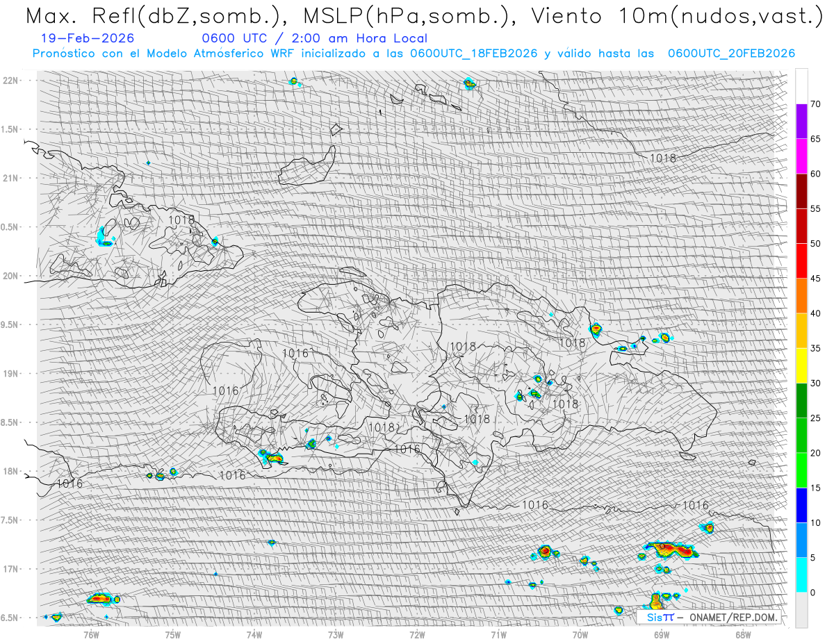Viewport: 834px width, 644px height.
Task: Click the '9.5N' latitude axis label
Action: click(x=10, y=324)
